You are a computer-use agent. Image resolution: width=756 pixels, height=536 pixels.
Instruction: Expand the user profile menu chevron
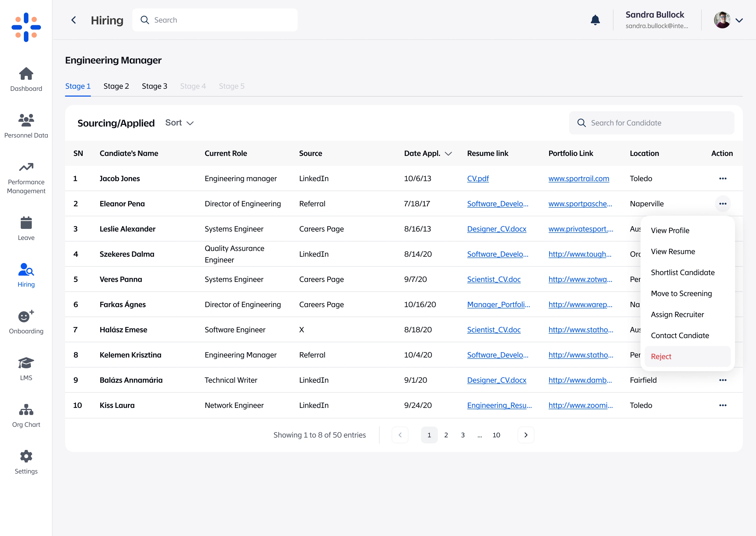coord(739,20)
